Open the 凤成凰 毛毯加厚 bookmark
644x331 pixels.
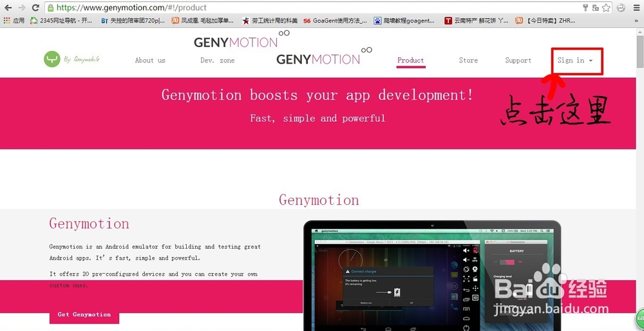tap(202, 21)
